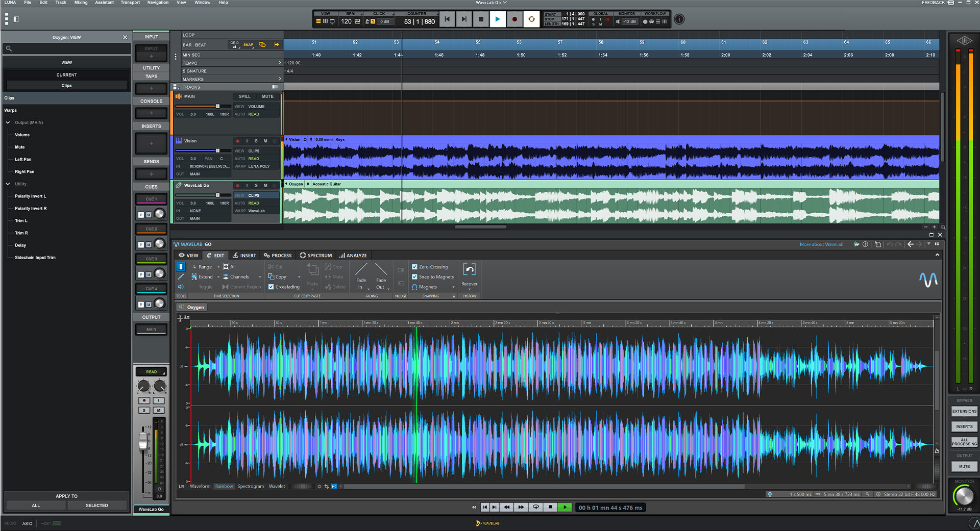Open the Mixing menu
980x531 pixels.
pos(81,3)
